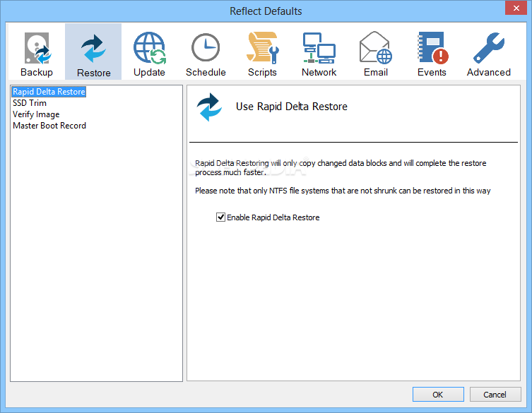Select the Restore arrows icon
This screenshot has height=413, width=532.
coord(93,49)
